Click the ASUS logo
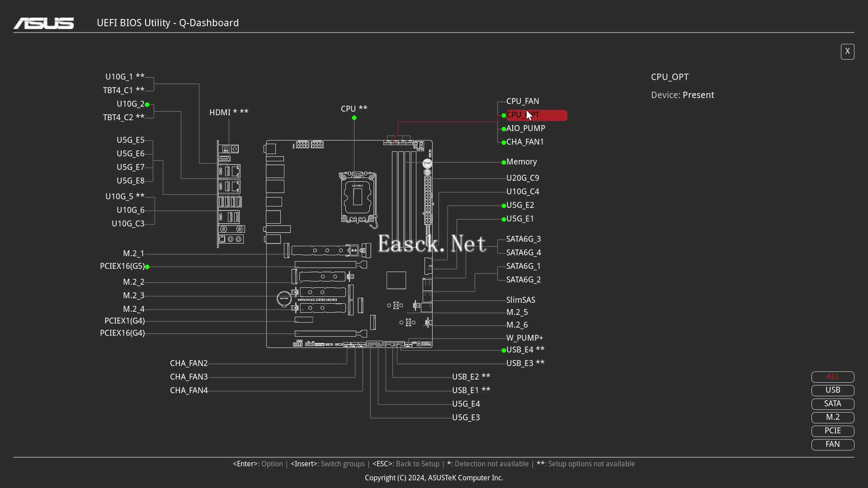 click(x=44, y=23)
